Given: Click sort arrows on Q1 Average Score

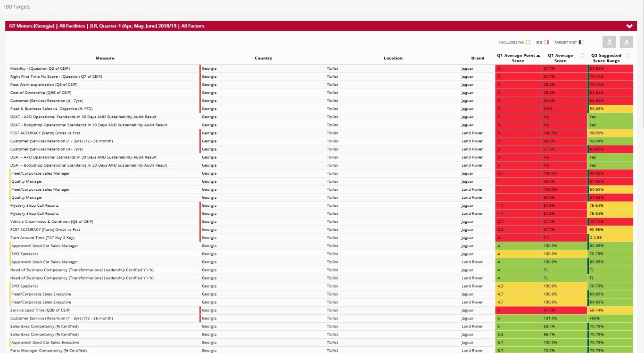Looking at the screenshot, I should click(583, 56).
